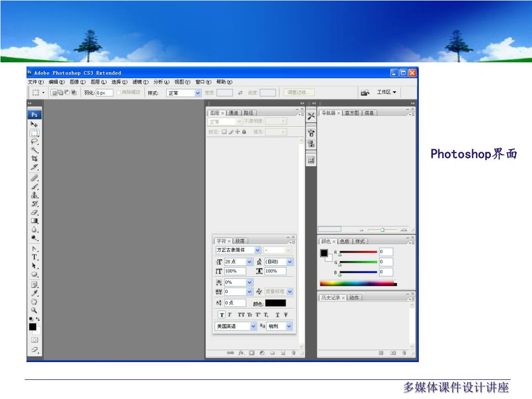
Task: Select the Notes tool
Action: 34,285
